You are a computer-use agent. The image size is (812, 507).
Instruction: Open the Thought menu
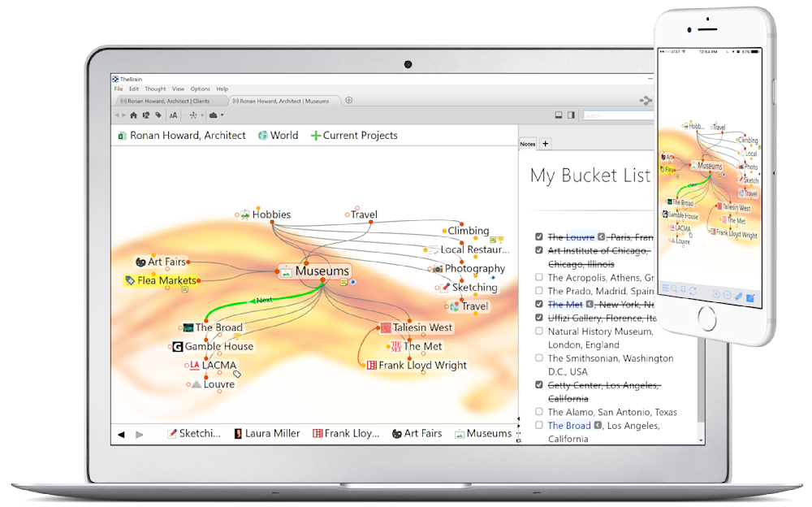point(155,89)
